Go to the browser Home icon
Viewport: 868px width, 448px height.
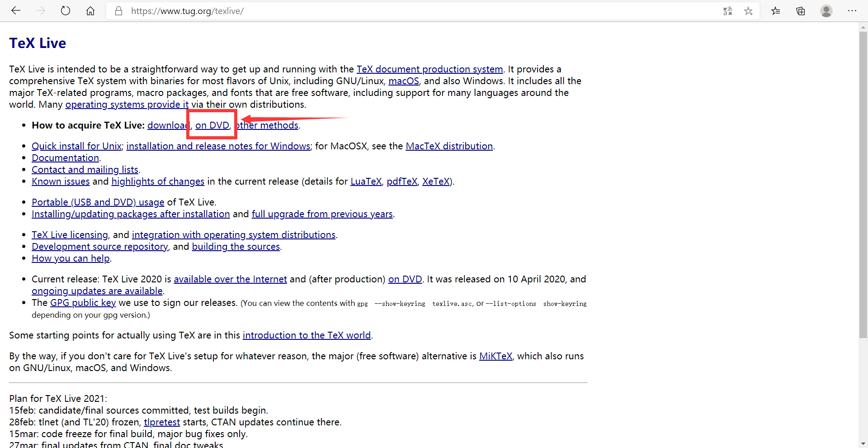click(x=90, y=11)
